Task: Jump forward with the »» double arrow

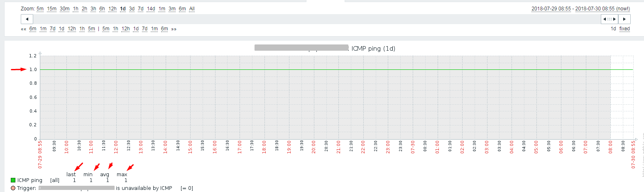Action: [174, 29]
